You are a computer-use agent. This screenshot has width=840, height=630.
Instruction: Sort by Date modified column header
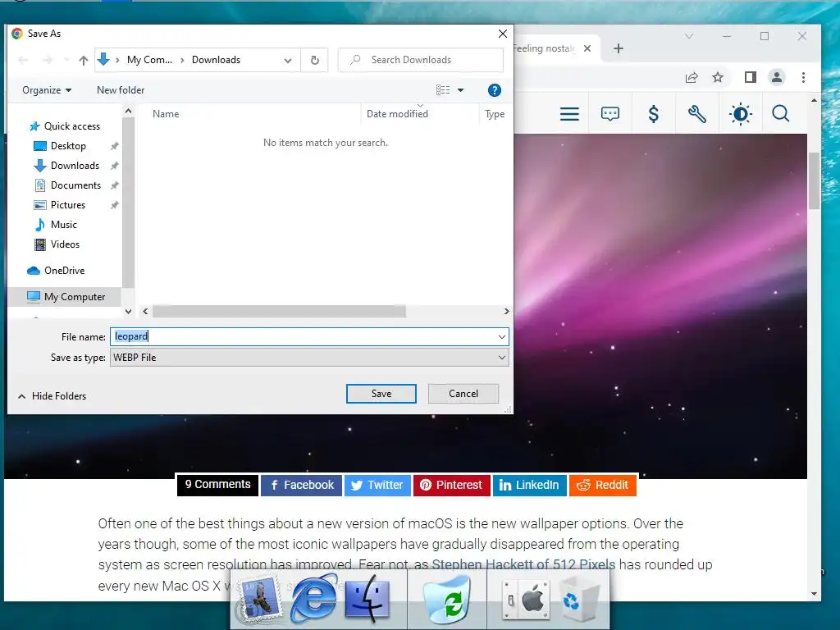(x=398, y=113)
